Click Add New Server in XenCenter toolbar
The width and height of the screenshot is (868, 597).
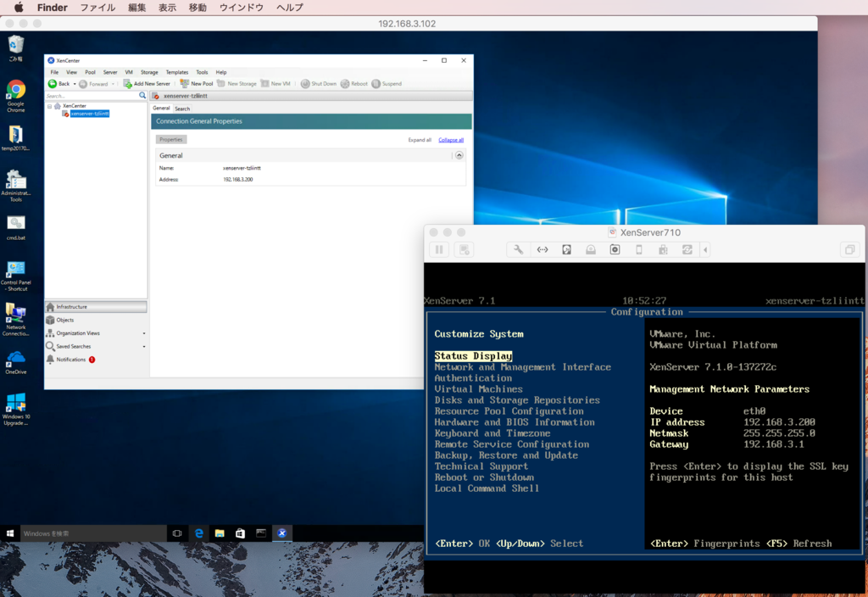[147, 84]
